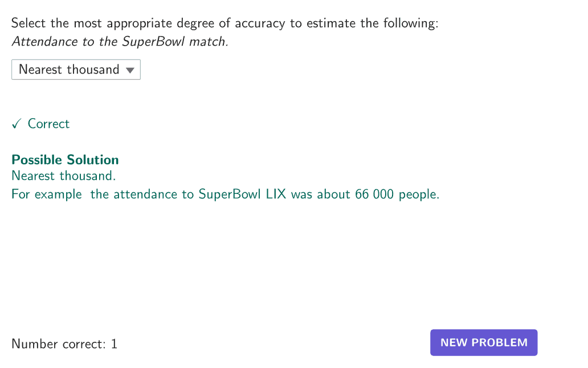Click the 66 000 figure in the solution
Image resolution: width=588 pixels, height=368 pixels.
(374, 195)
